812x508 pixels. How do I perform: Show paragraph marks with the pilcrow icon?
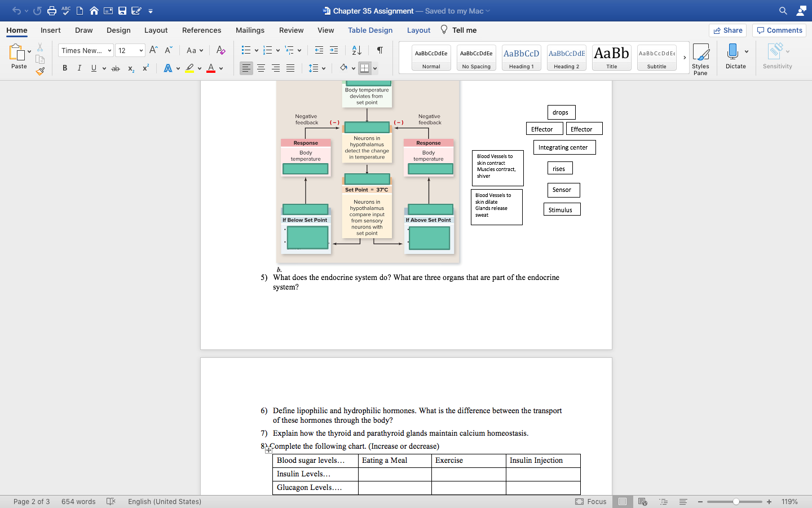click(379, 50)
